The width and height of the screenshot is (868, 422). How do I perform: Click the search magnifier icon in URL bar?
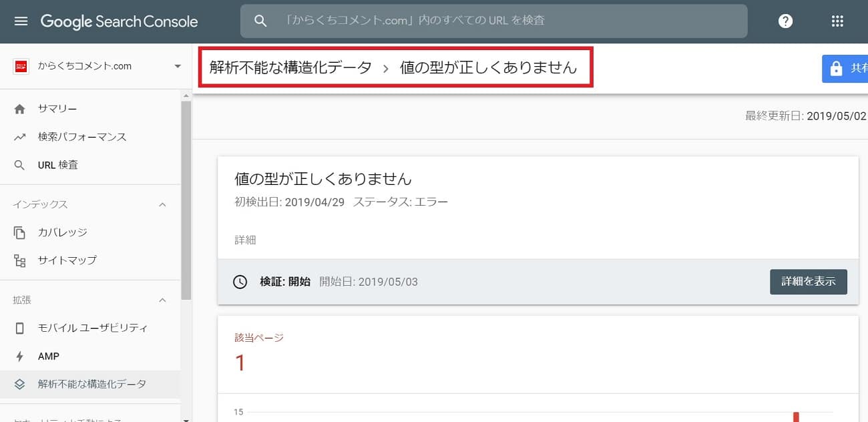(x=261, y=21)
